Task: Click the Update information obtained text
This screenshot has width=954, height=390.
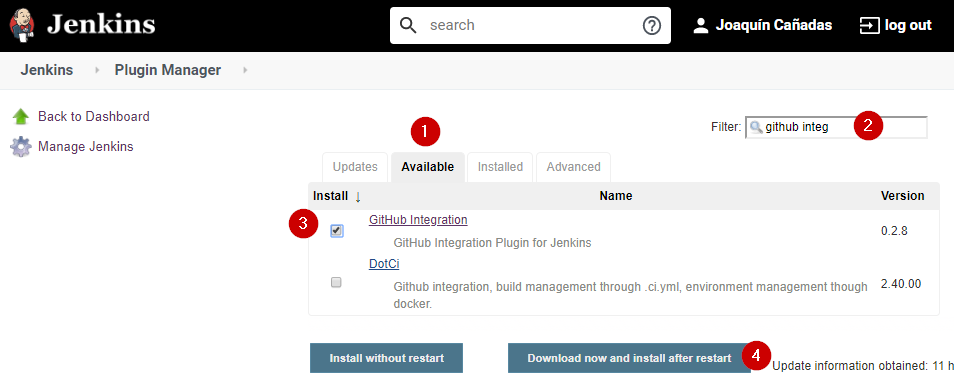Action: click(863, 366)
